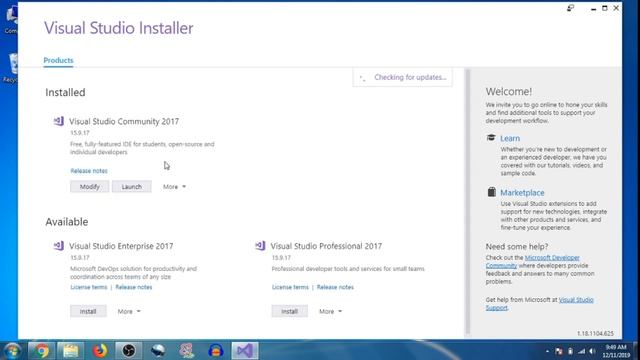Click the Marketplace bag icon
The image size is (640, 360).
(491, 192)
